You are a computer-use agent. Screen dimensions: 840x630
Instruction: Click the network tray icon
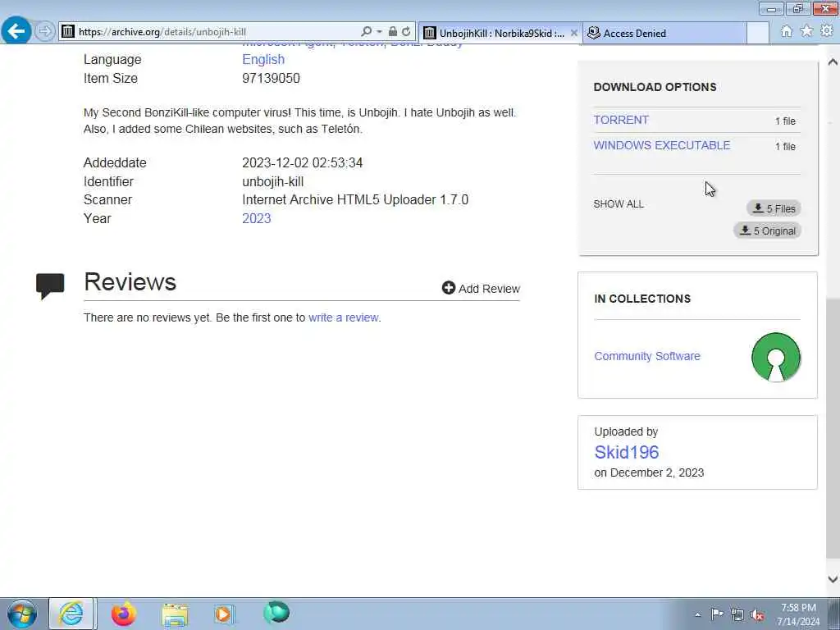point(737,614)
